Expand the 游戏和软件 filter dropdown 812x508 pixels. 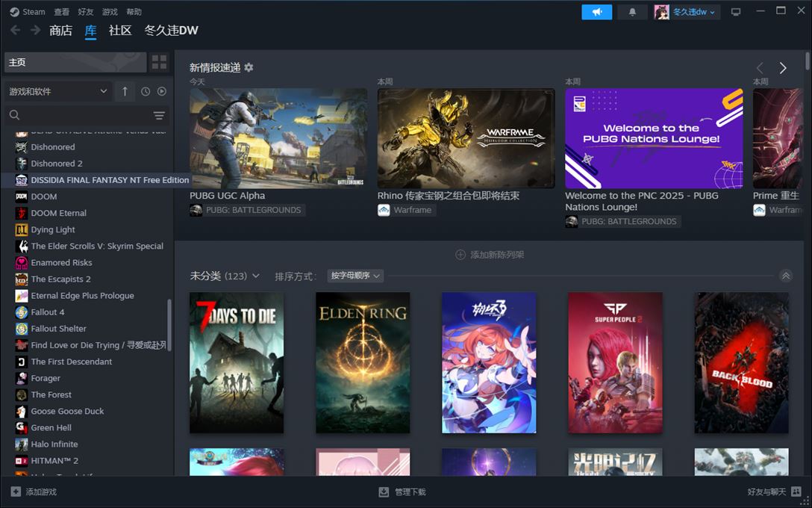[x=58, y=91]
